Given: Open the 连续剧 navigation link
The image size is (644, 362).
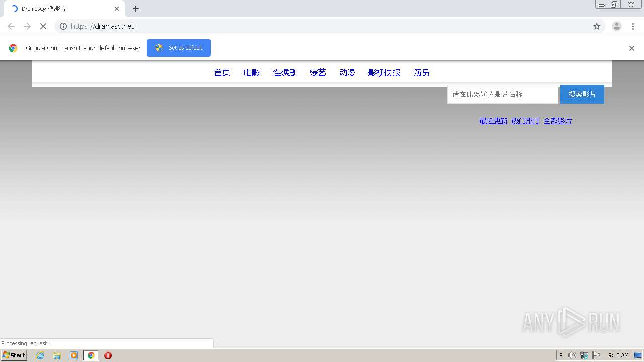Looking at the screenshot, I should 285,73.
